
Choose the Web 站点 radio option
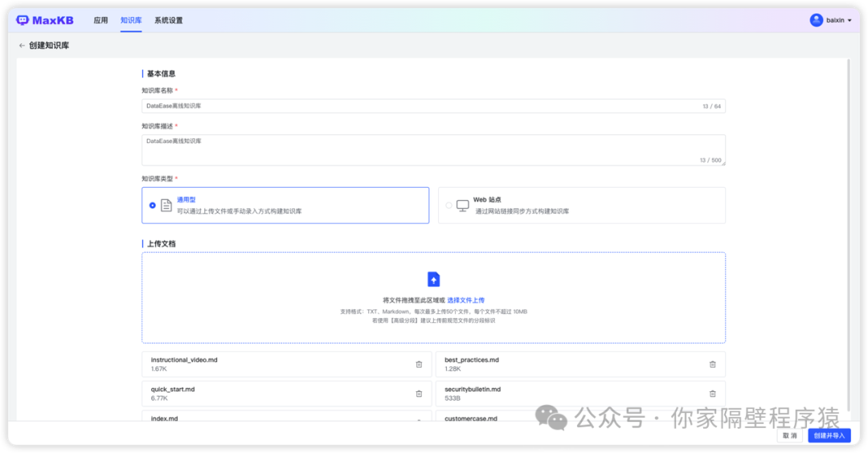[448, 206]
